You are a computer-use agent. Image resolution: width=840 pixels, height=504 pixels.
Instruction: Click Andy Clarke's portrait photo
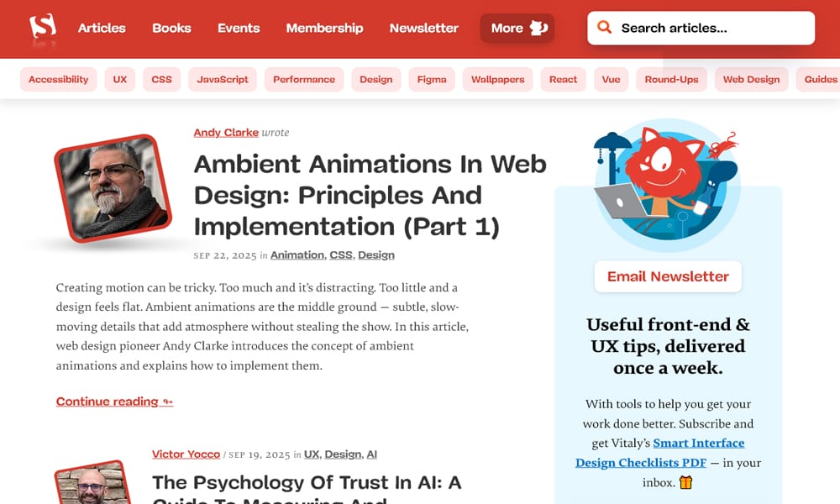112,186
